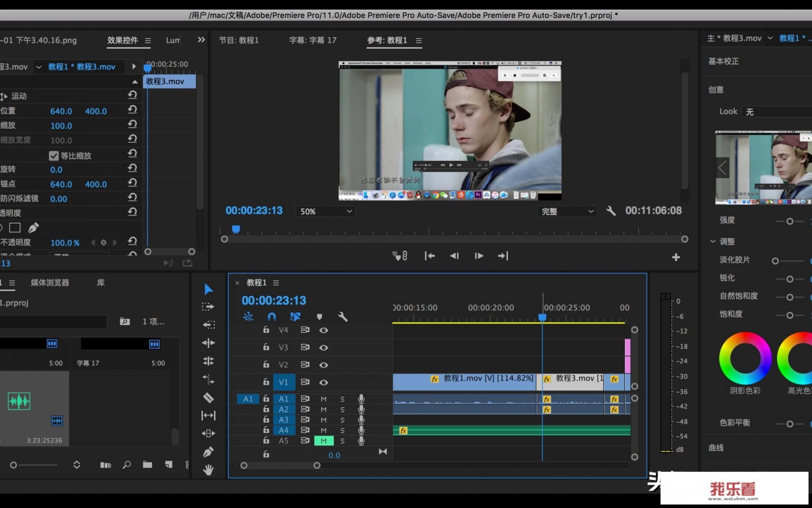The image size is (812, 508).
Task: Unmute audio track A5
Action: (x=324, y=441)
